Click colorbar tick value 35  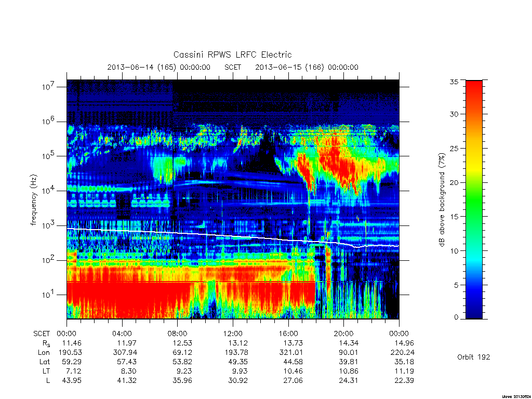(454, 82)
